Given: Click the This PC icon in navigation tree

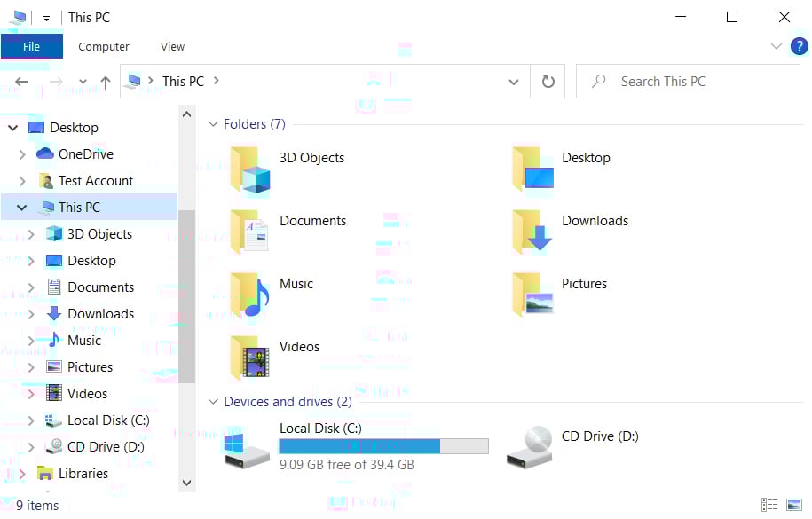Looking at the screenshot, I should 47,208.
